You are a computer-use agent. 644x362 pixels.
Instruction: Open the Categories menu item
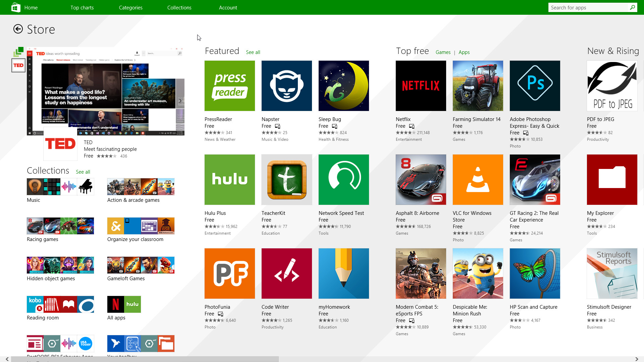click(x=130, y=7)
